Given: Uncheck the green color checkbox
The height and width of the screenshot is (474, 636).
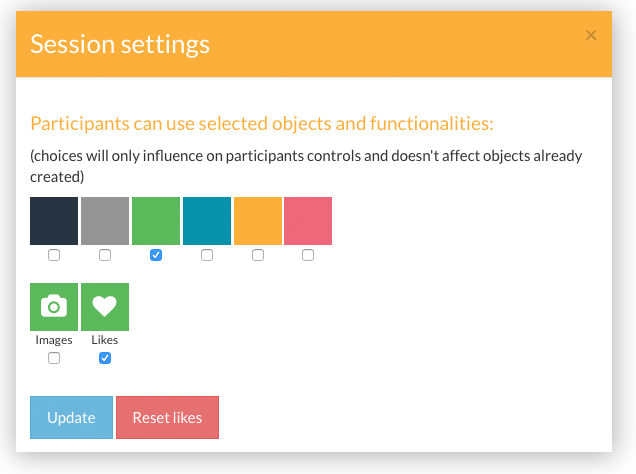Looking at the screenshot, I should pyautogui.click(x=156, y=255).
